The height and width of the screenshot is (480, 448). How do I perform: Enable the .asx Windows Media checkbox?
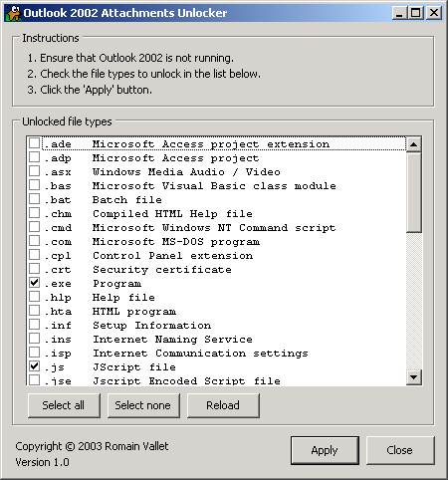[35, 171]
